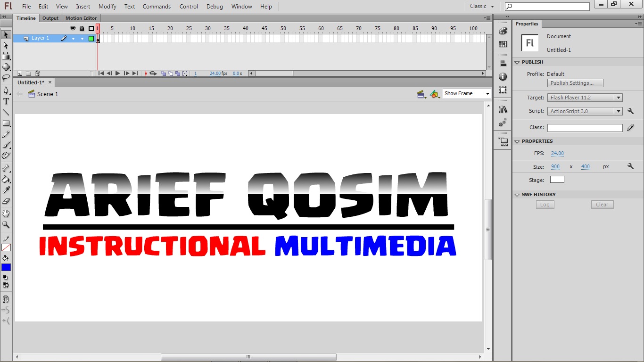
Task: Open the Classic workspace switcher
Action: coord(482,6)
